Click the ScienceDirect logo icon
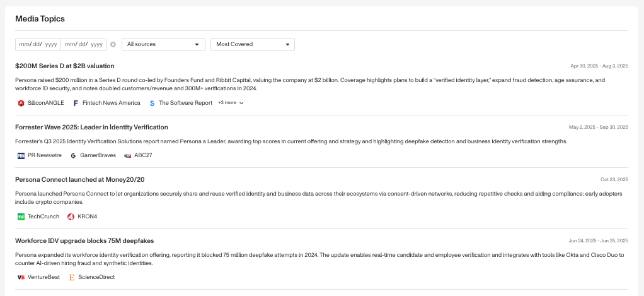This screenshot has width=644, height=296. pyautogui.click(x=72, y=278)
